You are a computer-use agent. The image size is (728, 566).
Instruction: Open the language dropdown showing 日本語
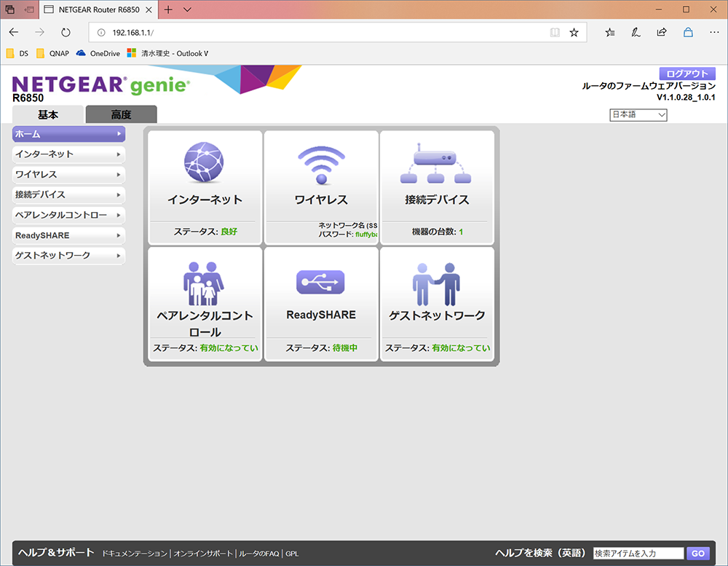point(638,115)
